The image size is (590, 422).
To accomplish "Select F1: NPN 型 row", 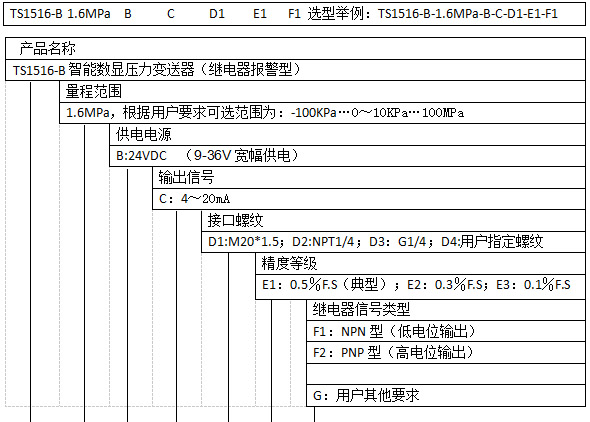I will click(446, 331).
